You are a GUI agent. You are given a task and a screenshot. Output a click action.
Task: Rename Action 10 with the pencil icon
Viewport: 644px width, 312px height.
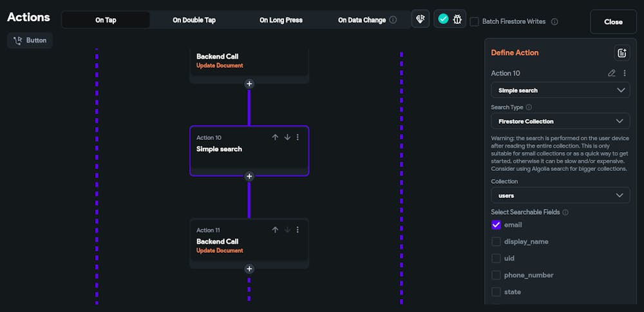[612, 73]
